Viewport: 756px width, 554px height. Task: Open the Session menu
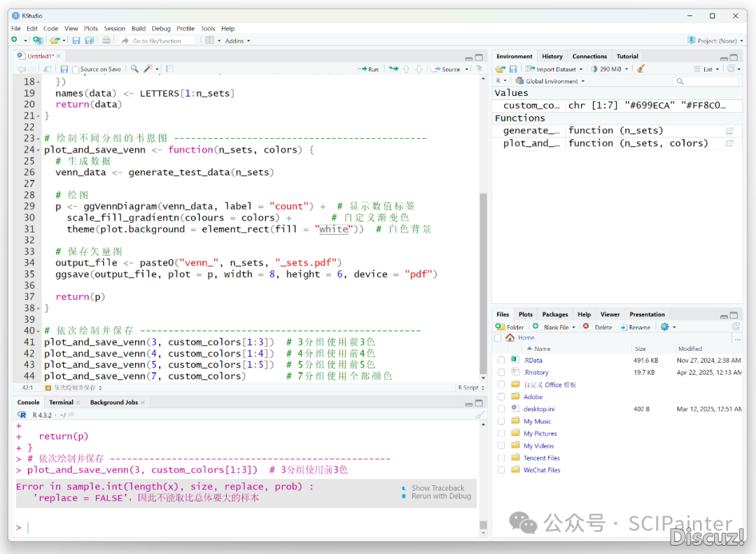pos(114,29)
